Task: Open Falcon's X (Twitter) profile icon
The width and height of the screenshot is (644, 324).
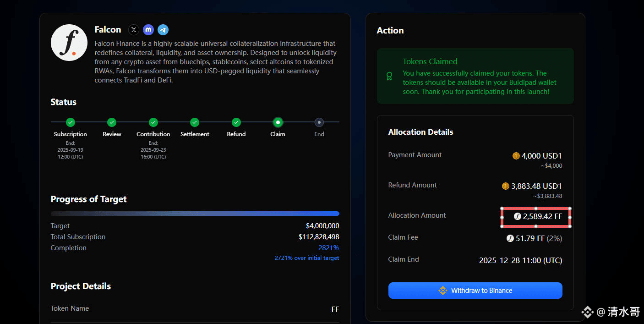Action: [133, 30]
